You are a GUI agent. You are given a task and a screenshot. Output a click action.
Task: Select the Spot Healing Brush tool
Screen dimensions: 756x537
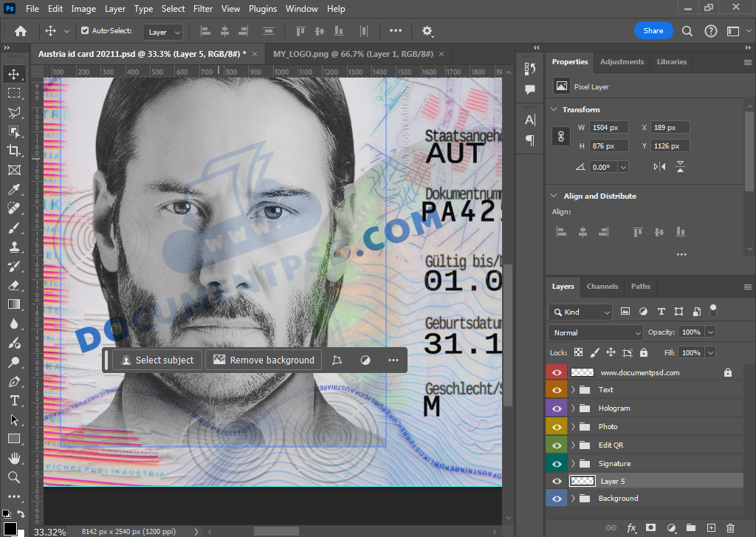coord(14,208)
